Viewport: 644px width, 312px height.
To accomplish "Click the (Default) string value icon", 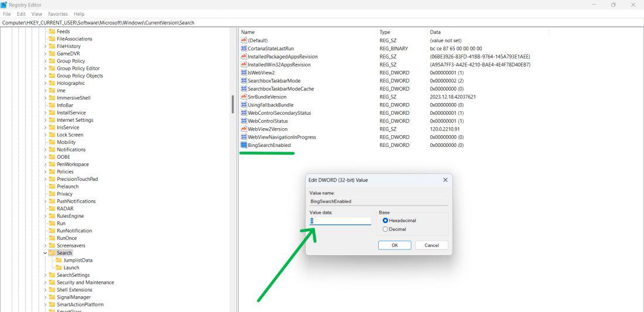I will [x=244, y=40].
